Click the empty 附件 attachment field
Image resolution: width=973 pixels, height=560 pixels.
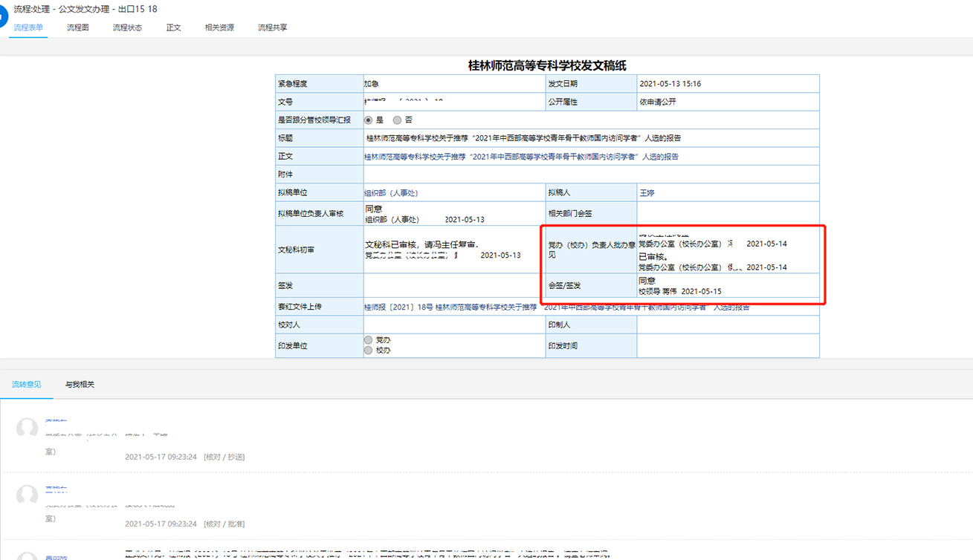(x=591, y=175)
